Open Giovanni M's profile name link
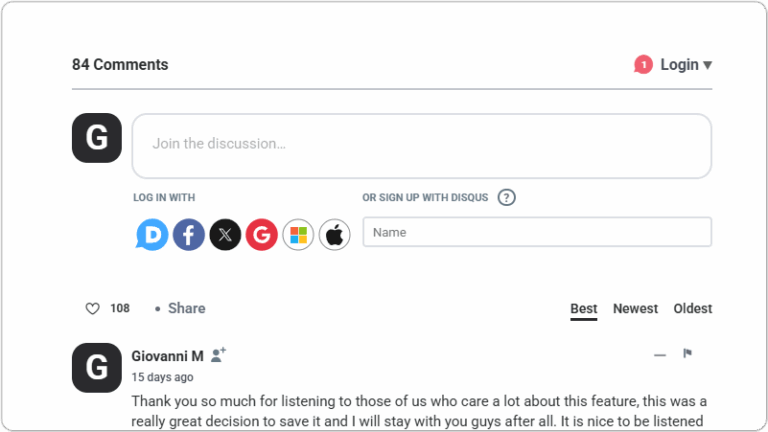768x432 pixels. pyautogui.click(x=167, y=356)
